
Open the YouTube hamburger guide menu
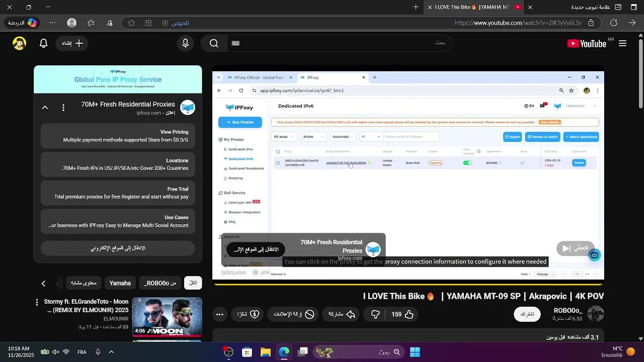click(x=622, y=44)
